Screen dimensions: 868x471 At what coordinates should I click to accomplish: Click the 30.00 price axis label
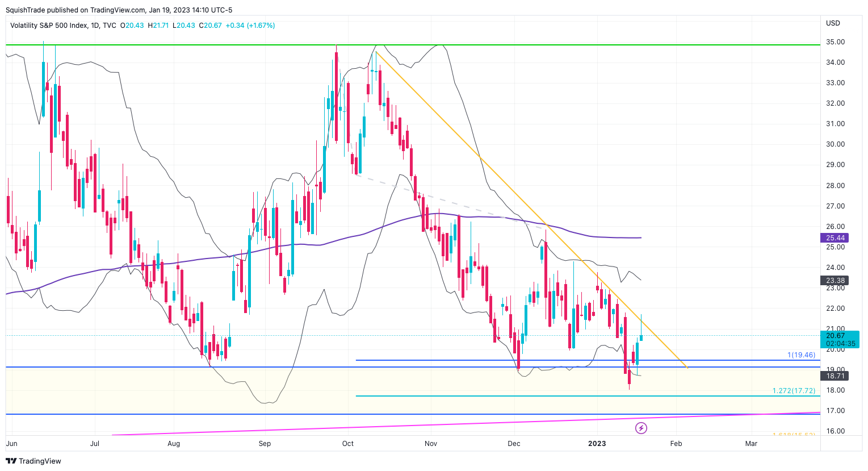coord(835,144)
